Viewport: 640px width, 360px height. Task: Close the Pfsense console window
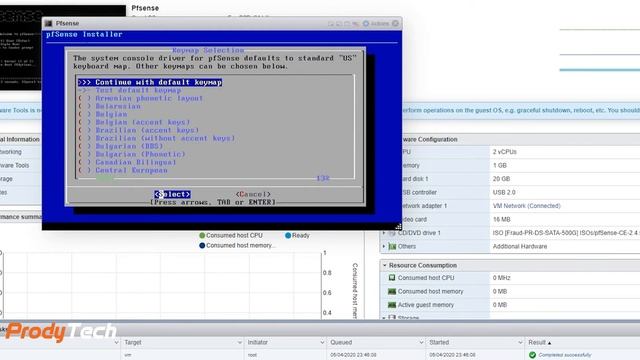[x=395, y=24]
